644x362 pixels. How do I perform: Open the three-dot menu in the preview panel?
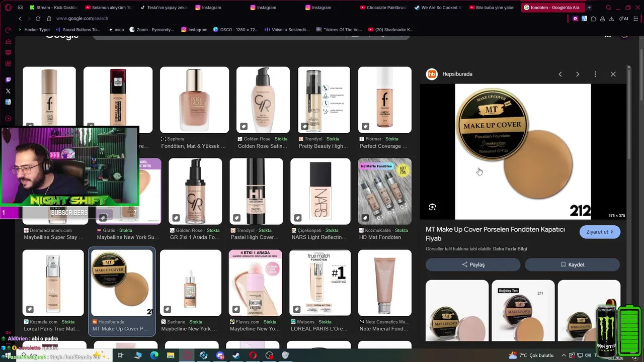(595, 74)
